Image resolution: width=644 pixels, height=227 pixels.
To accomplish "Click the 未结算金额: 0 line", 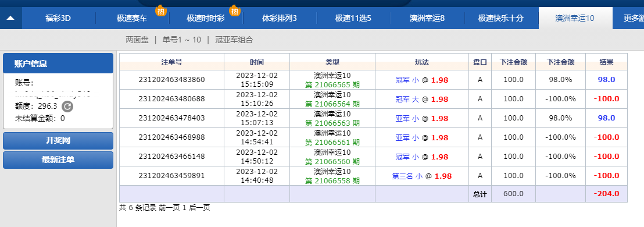I will point(40,118).
